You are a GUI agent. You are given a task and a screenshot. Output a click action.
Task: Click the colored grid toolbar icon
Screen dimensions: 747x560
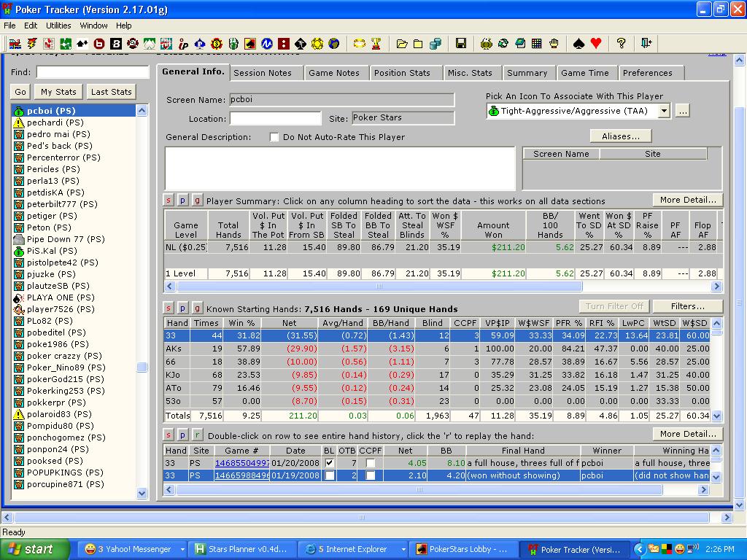[x=536, y=44]
